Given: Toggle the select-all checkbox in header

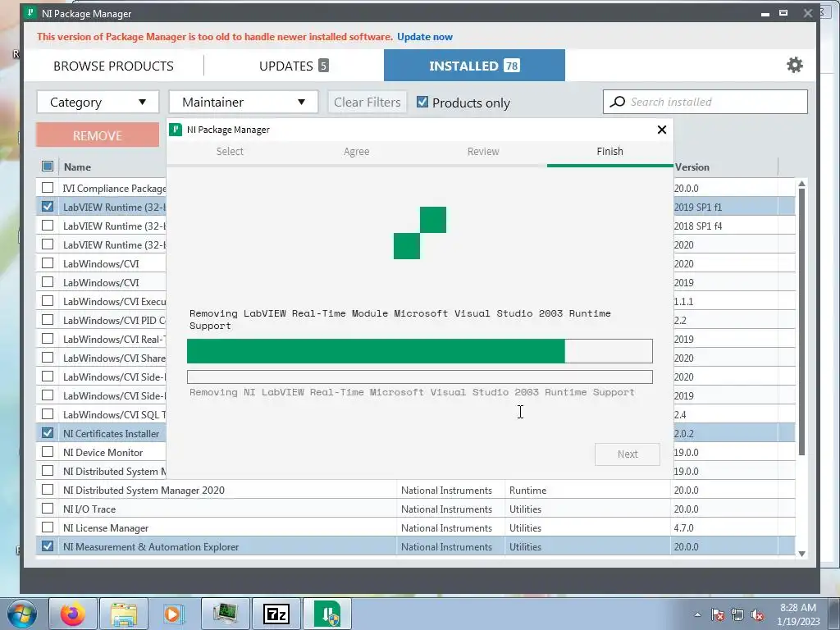Looking at the screenshot, I should coord(47,166).
